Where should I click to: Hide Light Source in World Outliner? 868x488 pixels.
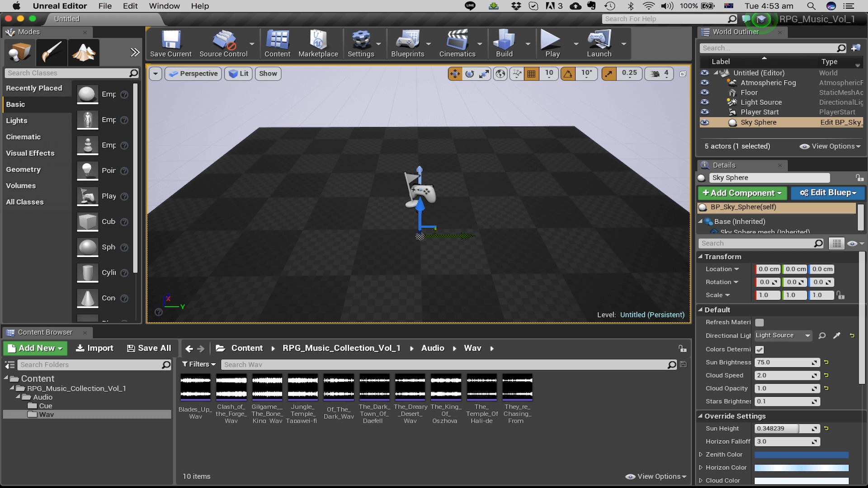click(x=705, y=103)
